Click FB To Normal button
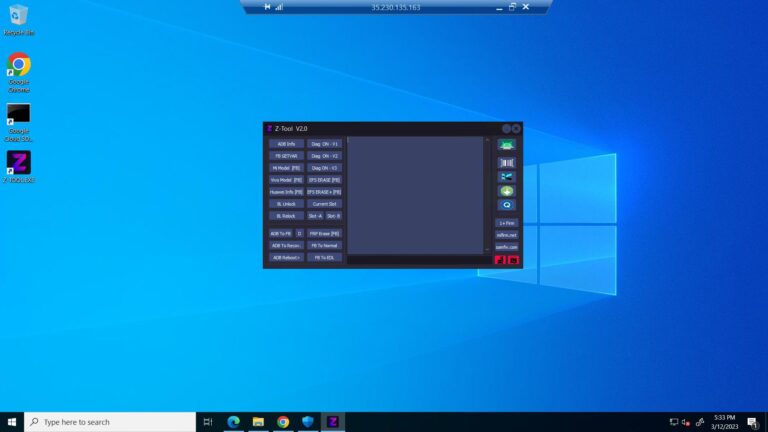Viewport: 768px width, 432px height. coord(324,245)
